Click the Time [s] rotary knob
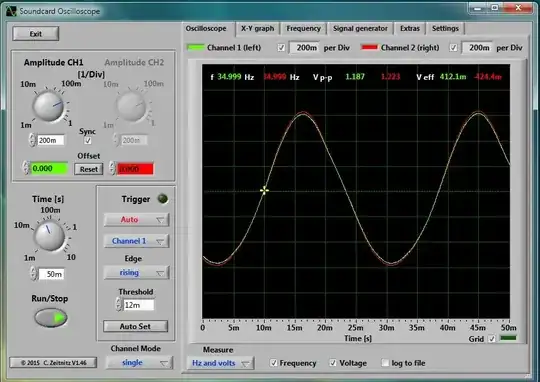 [x=50, y=236]
